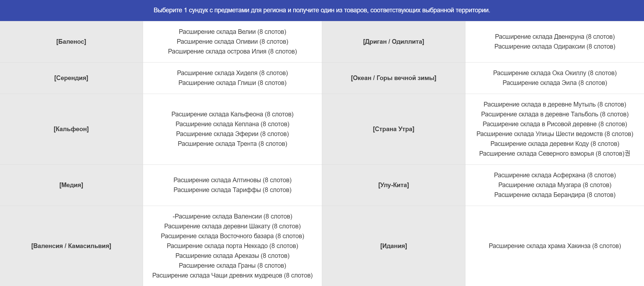
Task: Select the [Серендия] region header cell
Action: coord(71,78)
